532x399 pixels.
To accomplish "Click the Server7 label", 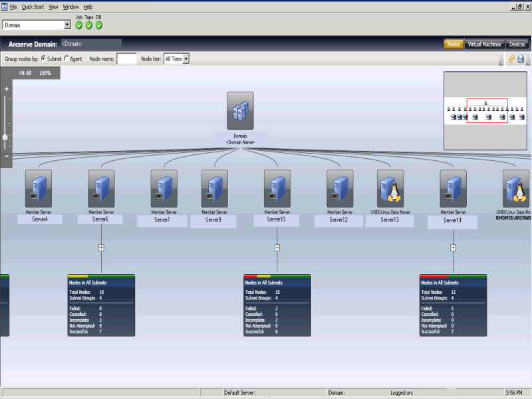I will coord(162,220).
